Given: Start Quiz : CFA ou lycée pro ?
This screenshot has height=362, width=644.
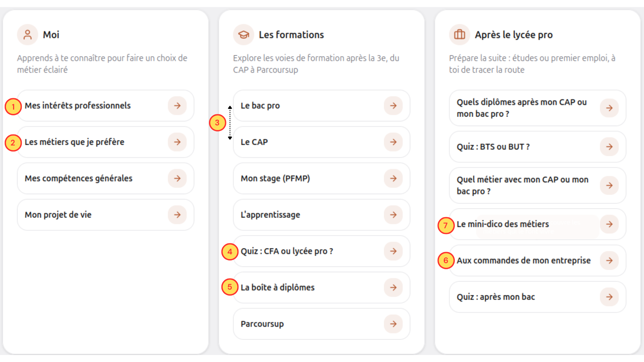Looking at the screenshot, I should tap(322, 251).
